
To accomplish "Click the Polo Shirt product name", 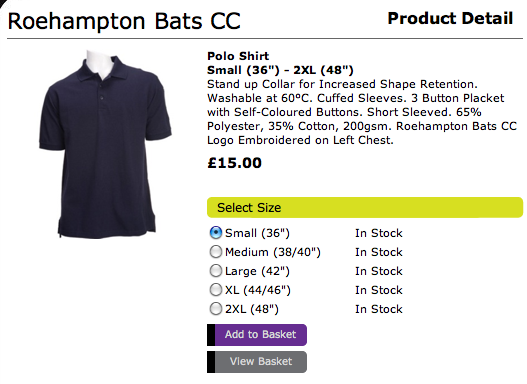I will (x=238, y=56).
